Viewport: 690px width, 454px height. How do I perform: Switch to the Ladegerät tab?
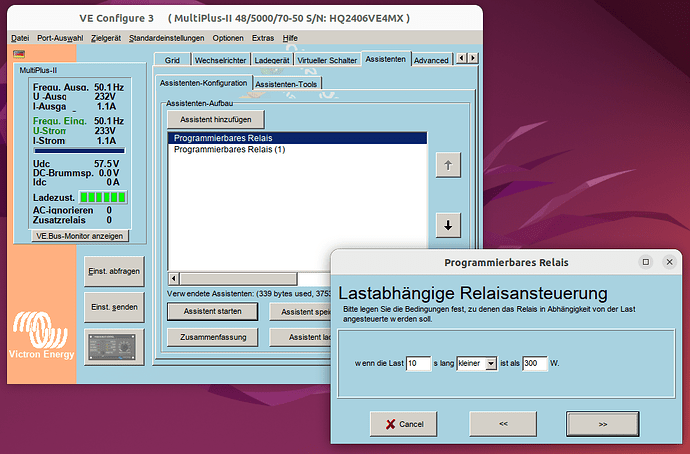point(272,60)
